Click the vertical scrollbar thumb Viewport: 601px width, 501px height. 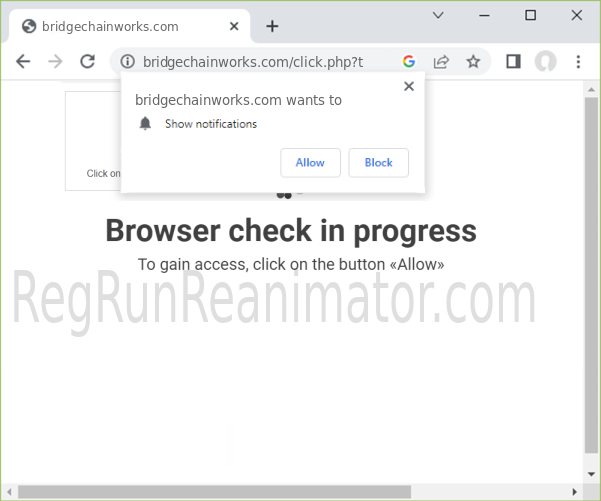click(592, 270)
